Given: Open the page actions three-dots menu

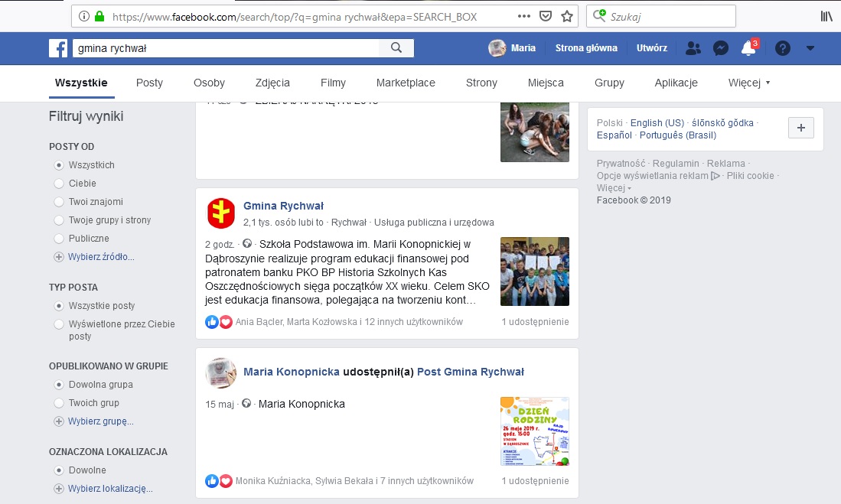Looking at the screenshot, I should 524,16.
